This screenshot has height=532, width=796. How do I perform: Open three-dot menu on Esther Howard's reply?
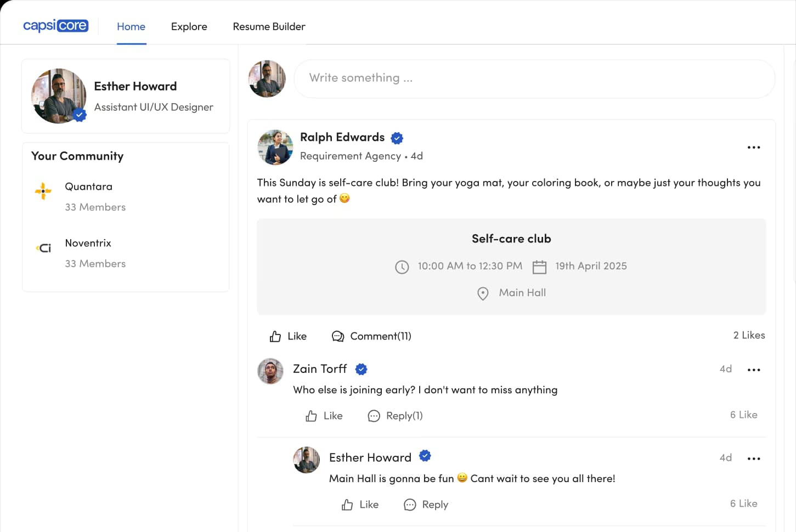[x=754, y=459]
